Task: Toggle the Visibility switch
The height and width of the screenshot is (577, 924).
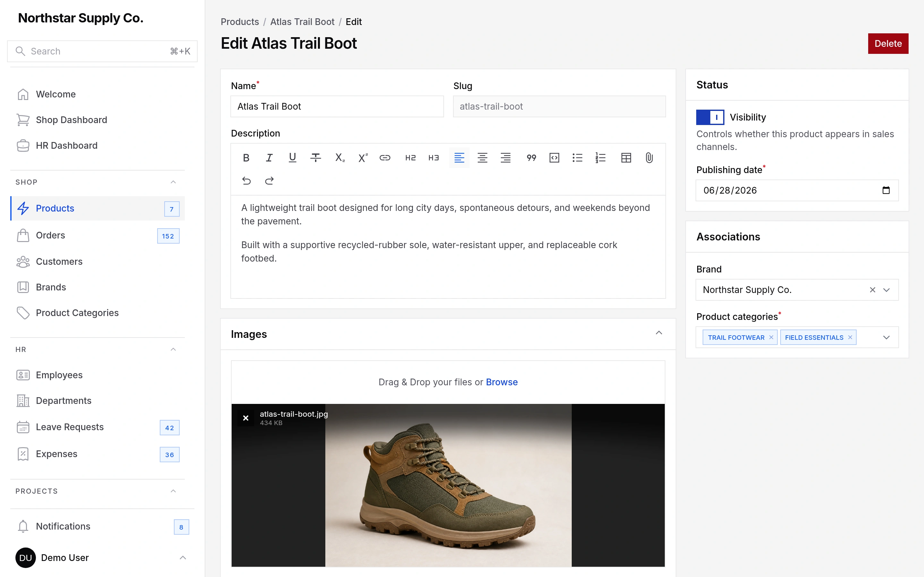Action: coord(710,117)
